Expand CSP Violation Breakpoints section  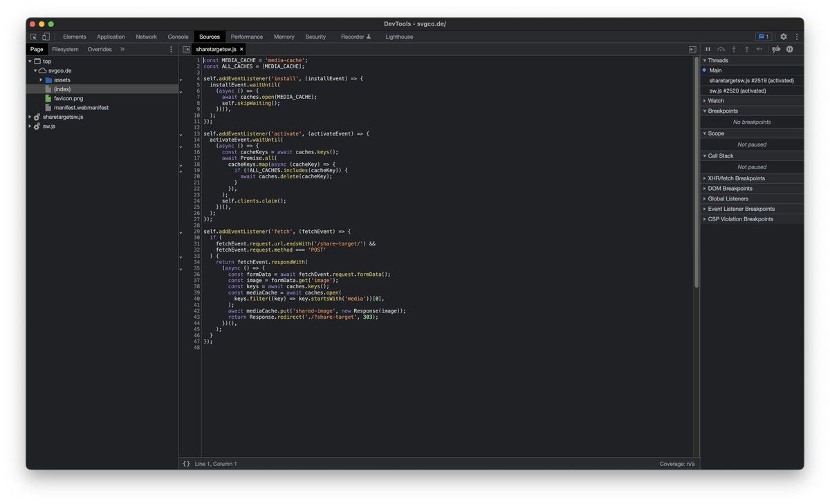click(753, 219)
